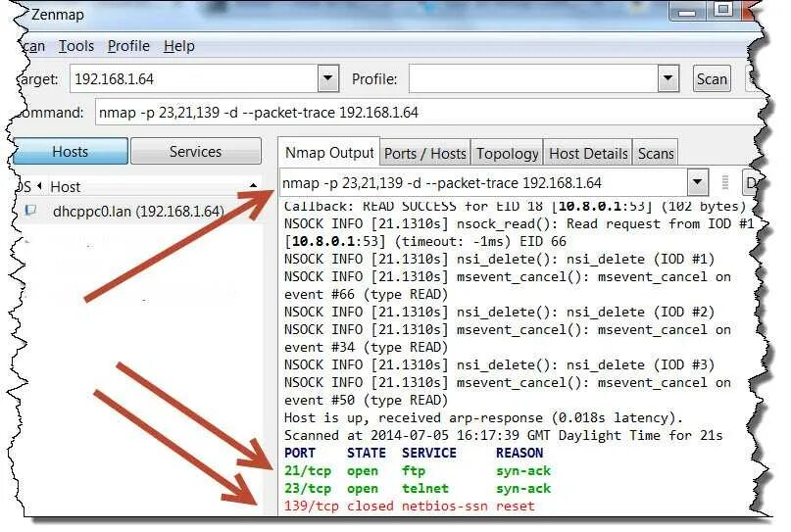Switch to the Host Details tab
Screen dimensions: 791x532
pos(588,153)
